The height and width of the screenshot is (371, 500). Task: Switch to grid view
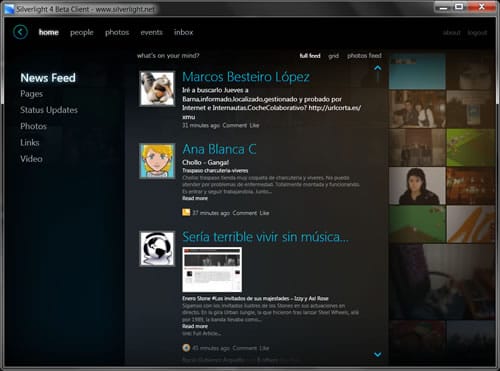click(x=333, y=56)
